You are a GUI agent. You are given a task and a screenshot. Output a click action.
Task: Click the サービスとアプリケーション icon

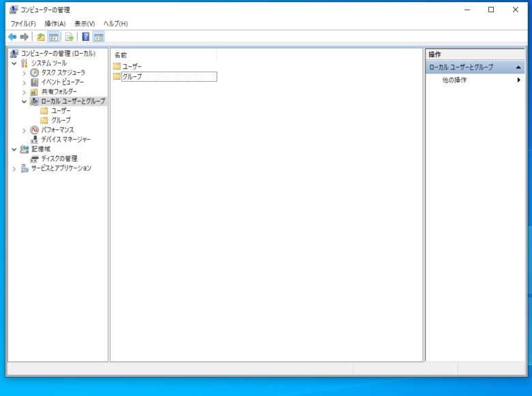tap(25, 168)
